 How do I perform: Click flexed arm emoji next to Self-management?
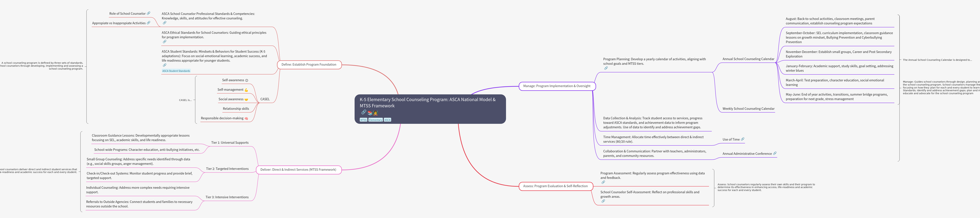click(246, 90)
